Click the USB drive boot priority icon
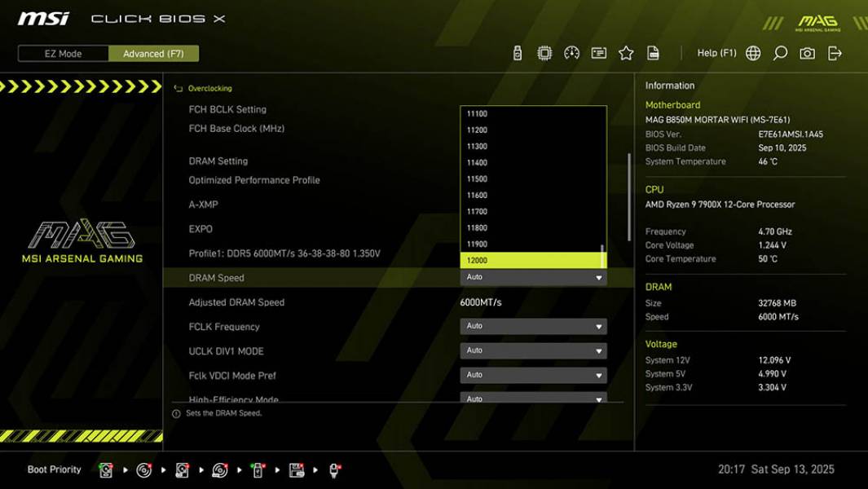The width and height of the screenshot is (868, 489). [x=257, y=469]
